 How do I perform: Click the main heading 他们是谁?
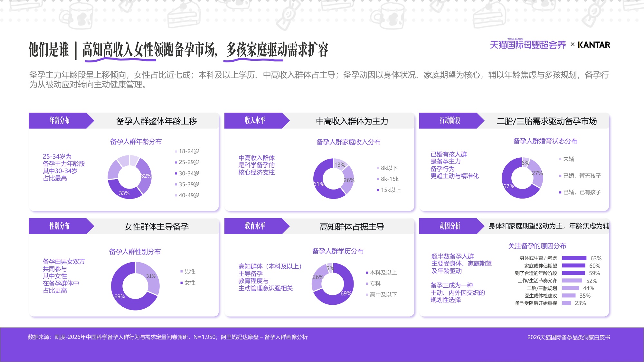click(x=49, y=50)
